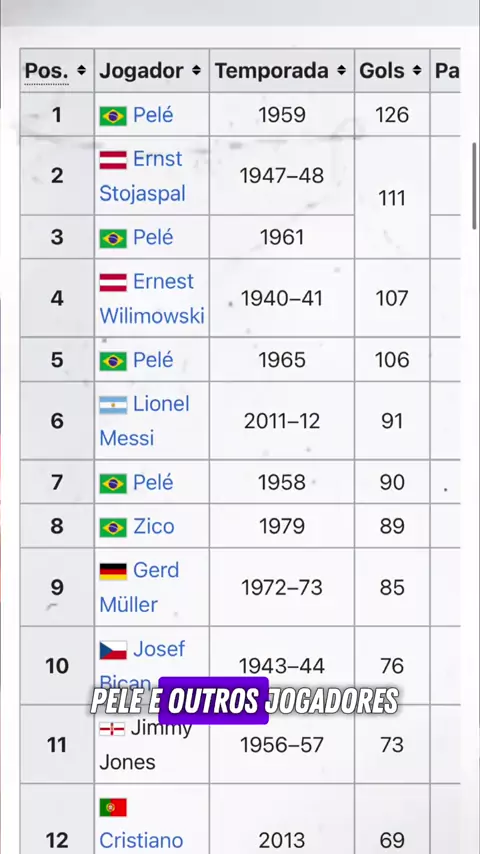
Task: Open the Cristiano player link in row 12
Action: (x=141, y=840)
